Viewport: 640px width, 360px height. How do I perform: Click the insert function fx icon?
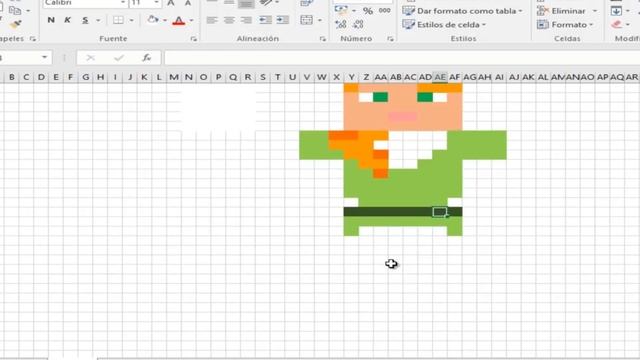(147, 58)
